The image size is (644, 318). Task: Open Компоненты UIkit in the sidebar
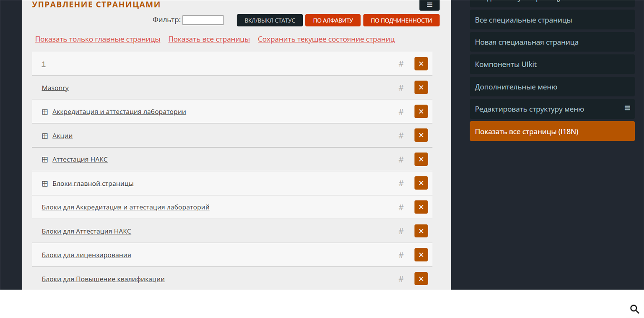506,65
